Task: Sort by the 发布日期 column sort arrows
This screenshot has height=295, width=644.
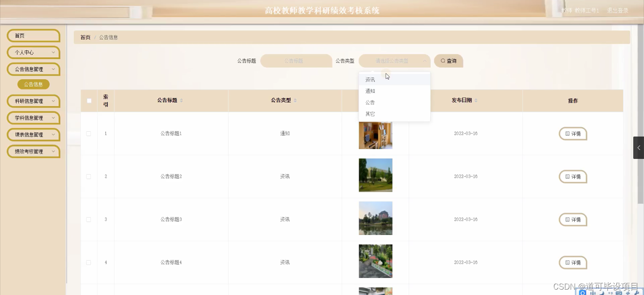Action: coord(476,101)
